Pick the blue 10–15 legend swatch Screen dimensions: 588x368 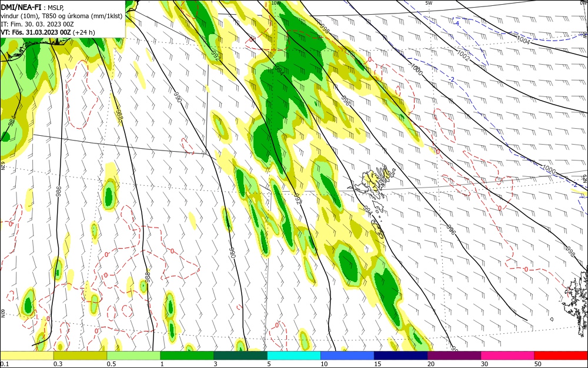[x=348, y=356]
